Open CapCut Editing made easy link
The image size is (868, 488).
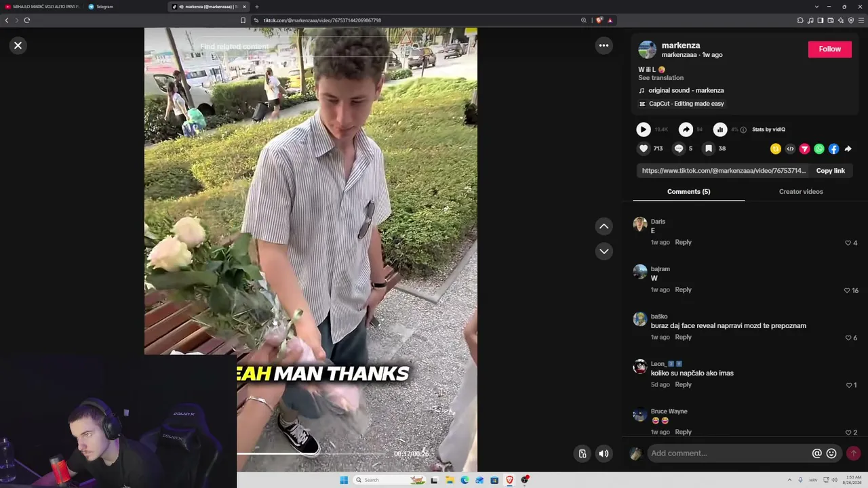tap(686, 104)
